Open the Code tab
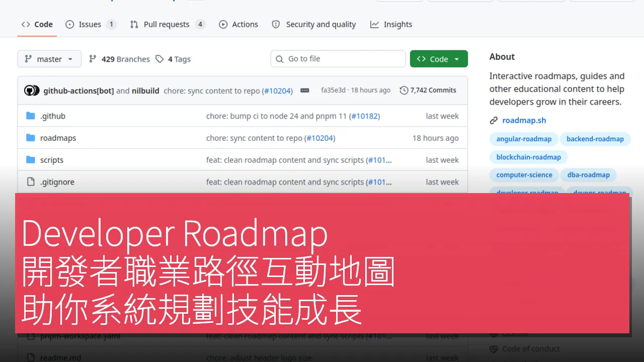 [37, 24]
